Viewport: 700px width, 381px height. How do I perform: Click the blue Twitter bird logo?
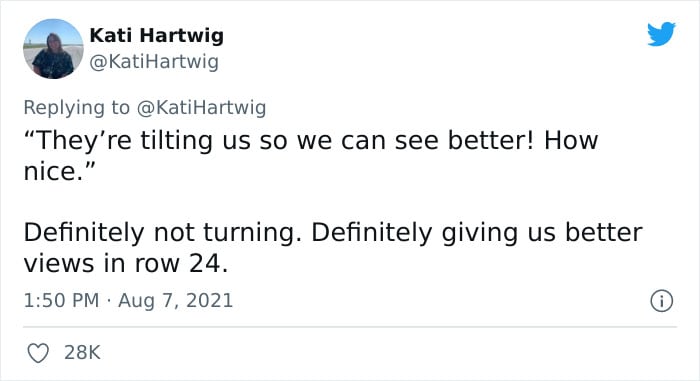661,33
